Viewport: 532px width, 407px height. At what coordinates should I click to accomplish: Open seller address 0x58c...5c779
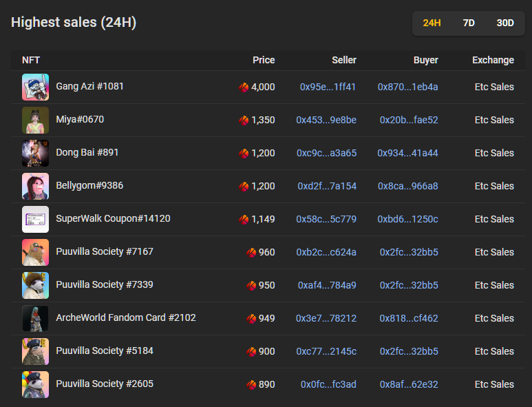tap(326, 219)
